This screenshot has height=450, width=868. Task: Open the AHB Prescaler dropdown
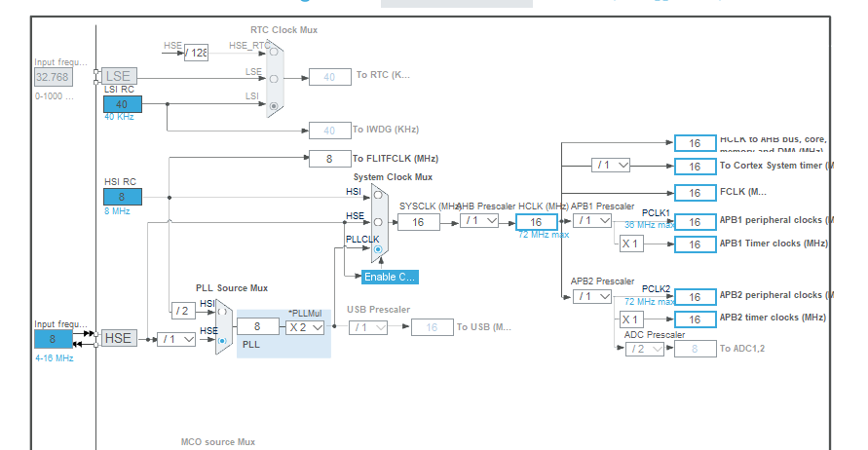[x=479, y=221]
